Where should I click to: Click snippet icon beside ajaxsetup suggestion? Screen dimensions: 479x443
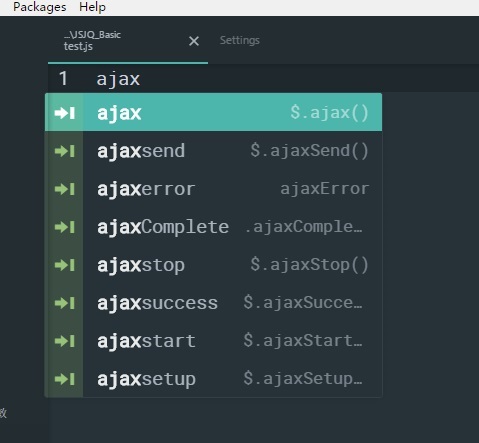coord(64,379)
